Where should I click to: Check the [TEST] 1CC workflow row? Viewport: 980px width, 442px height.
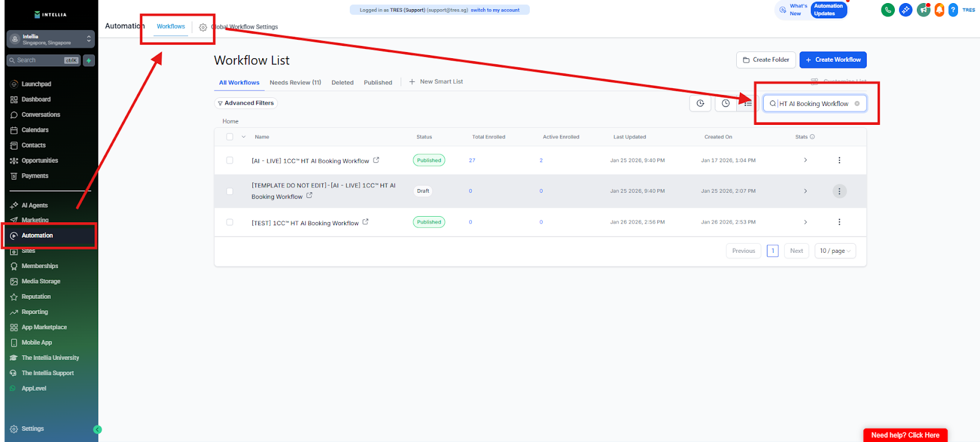230,222
